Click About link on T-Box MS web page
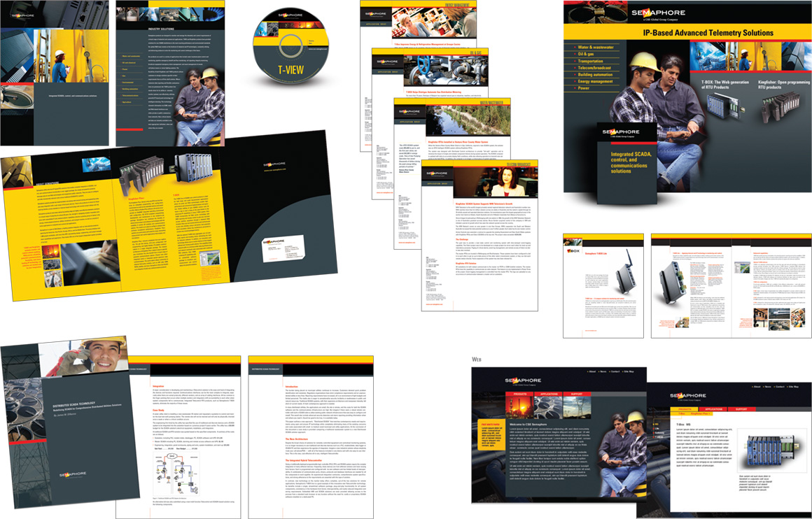812x519 pixels. pyautogui.click(x=757, y=387)
